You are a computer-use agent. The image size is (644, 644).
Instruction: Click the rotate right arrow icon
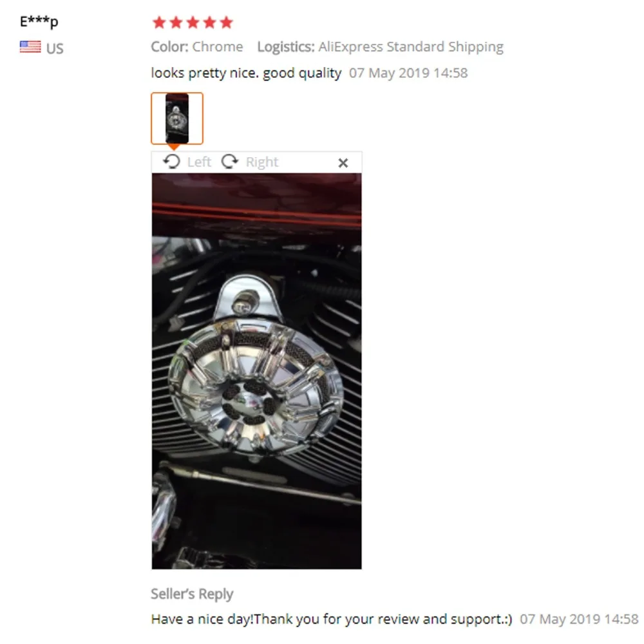(230, 162)
